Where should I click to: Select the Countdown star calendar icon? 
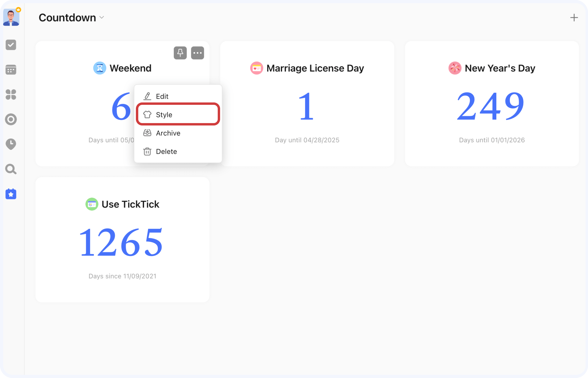click(x=11, y=194)
